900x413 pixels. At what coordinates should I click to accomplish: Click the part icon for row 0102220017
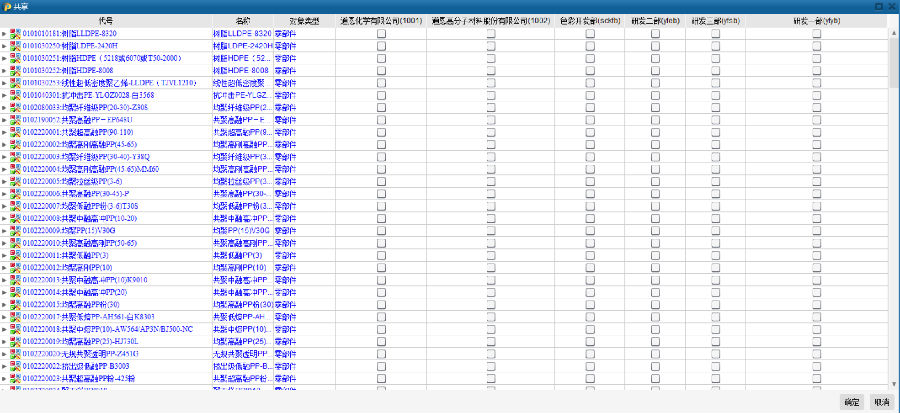[15, 317]
